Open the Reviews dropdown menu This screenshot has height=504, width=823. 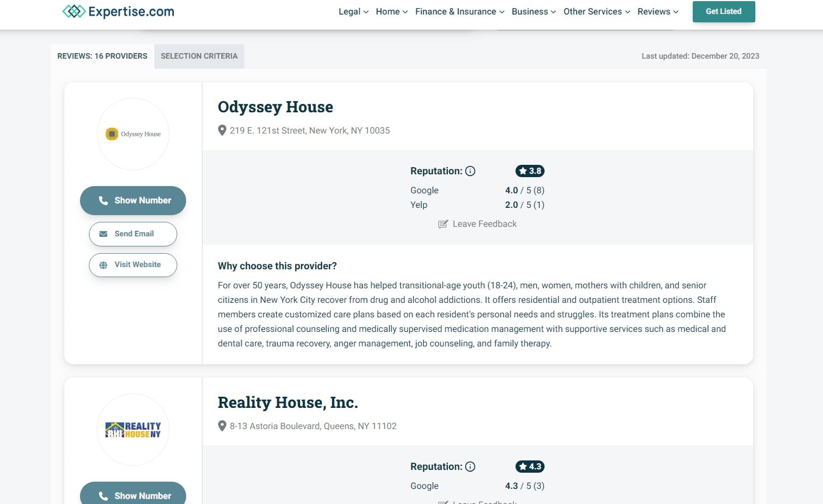[x=658, y=12]
